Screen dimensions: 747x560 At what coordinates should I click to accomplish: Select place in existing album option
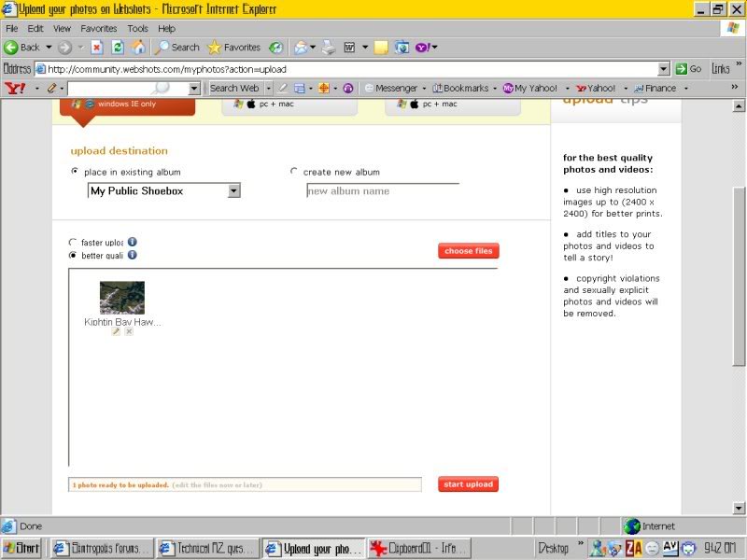tap(75, 172)
